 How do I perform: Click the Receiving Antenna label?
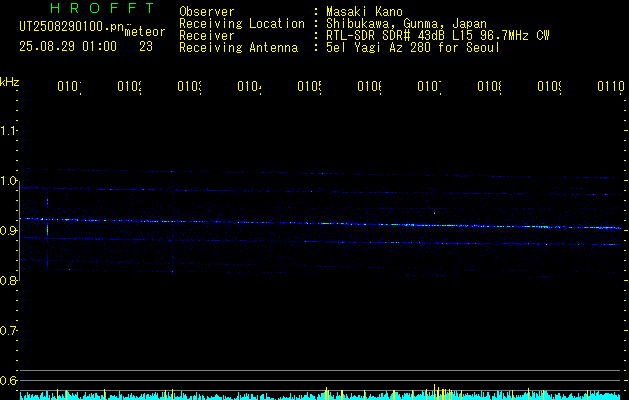239,48
